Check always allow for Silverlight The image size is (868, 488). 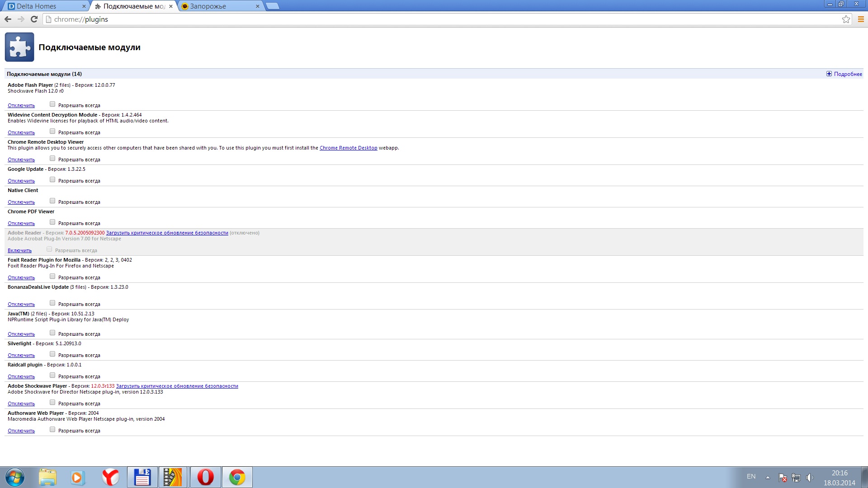[52, 354]
